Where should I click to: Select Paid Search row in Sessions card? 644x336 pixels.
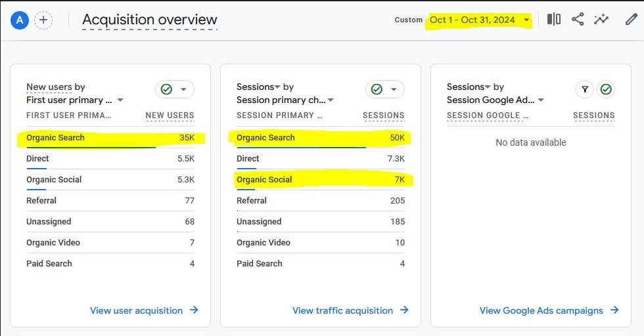click(321, 263)
